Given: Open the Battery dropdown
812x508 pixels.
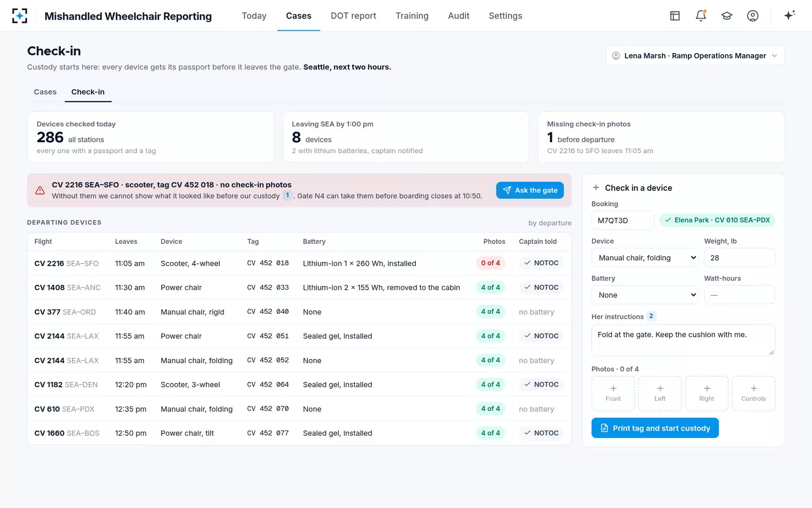Looking at the screenshot, I should [646, 295].
